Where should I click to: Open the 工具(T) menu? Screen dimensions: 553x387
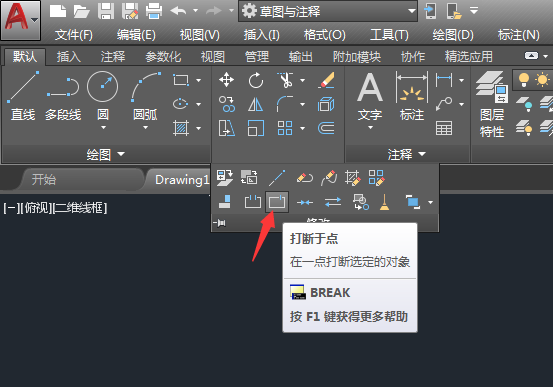coord(389,35)
